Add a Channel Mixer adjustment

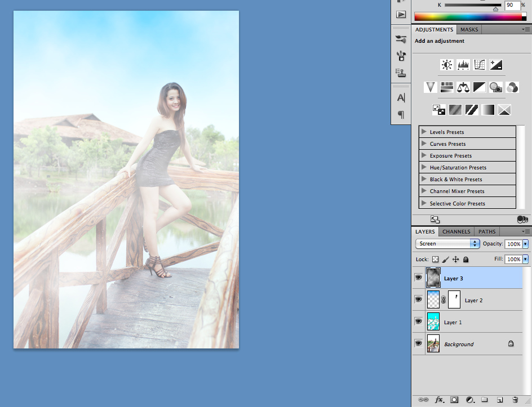pyautogui.click(x=512, y=87)
